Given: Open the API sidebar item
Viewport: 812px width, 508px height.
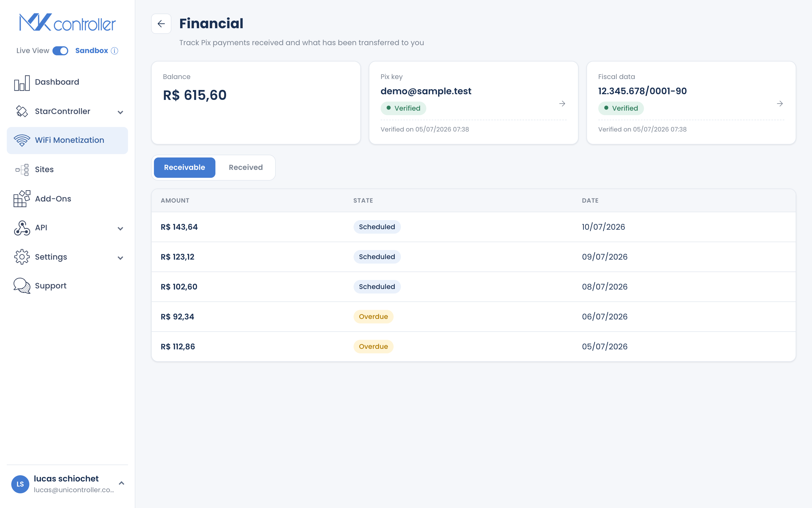Looking at the screenshot, I should pyautogui.click(x=67, y=228).
